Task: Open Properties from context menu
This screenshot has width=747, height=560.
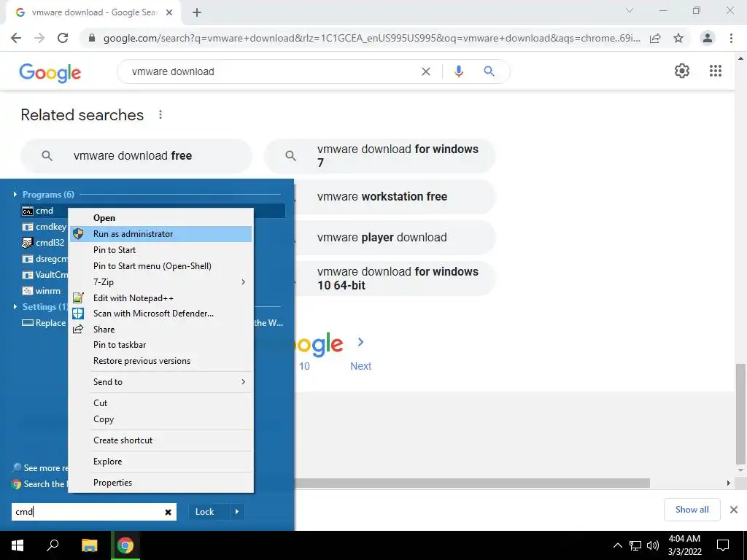Action: pos(161,483)
